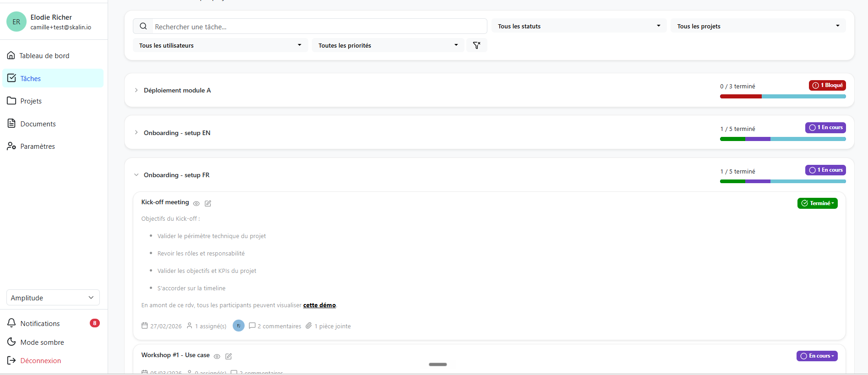
Task: Click the red 8 notifications badge
Action: (95, 323)
